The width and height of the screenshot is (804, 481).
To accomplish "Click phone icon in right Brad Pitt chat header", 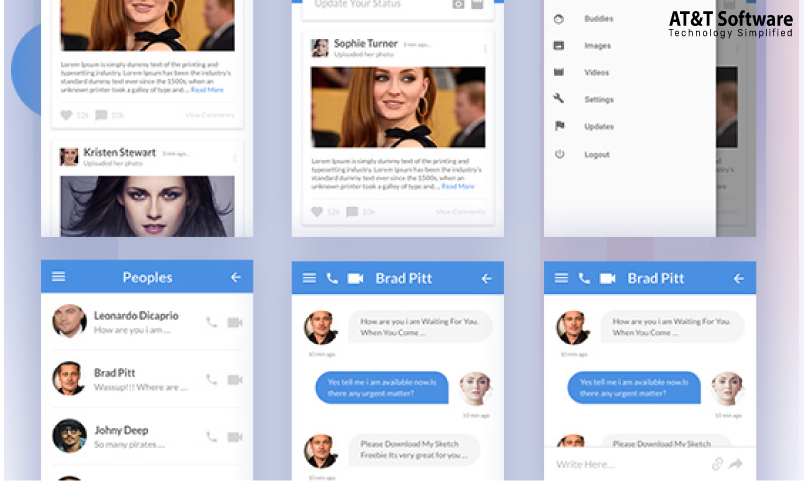I will 584,278.
